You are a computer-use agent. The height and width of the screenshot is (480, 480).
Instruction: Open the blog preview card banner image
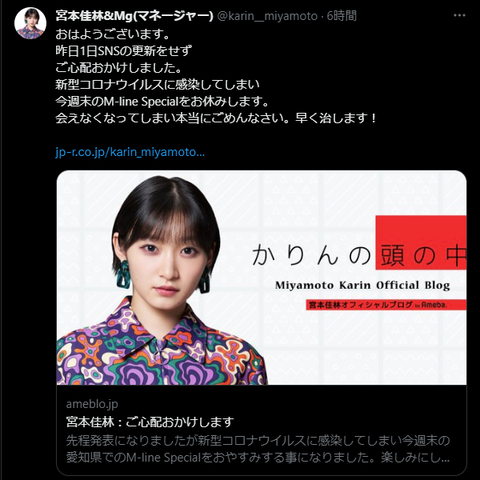click(261, 278)
